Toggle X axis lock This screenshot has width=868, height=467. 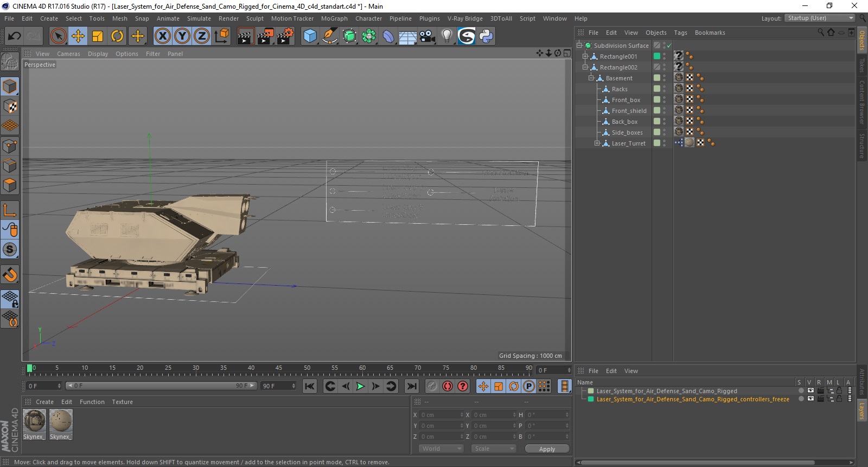pyautogui.click(x=162, y=36)
